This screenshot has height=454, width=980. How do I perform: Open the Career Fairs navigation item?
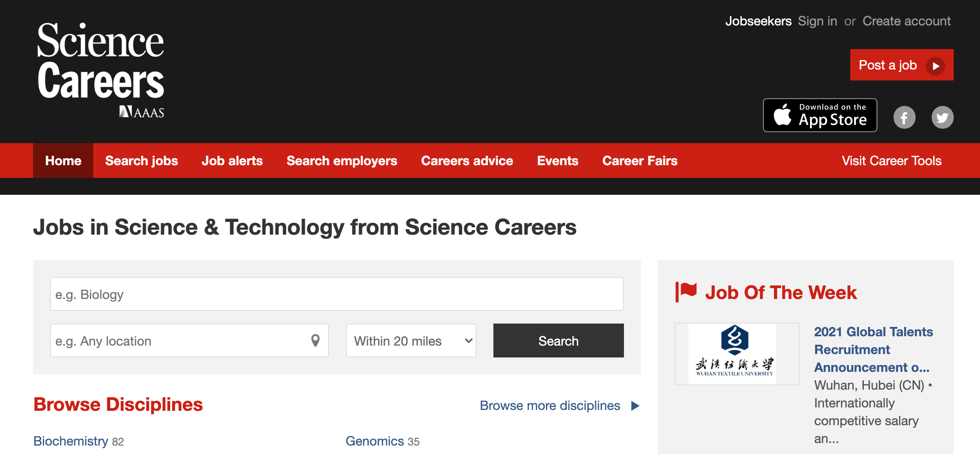coord(640,161)
